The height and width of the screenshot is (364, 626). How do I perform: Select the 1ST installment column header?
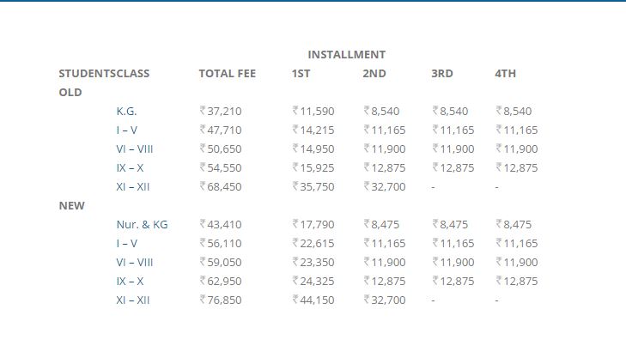point(301,73)
